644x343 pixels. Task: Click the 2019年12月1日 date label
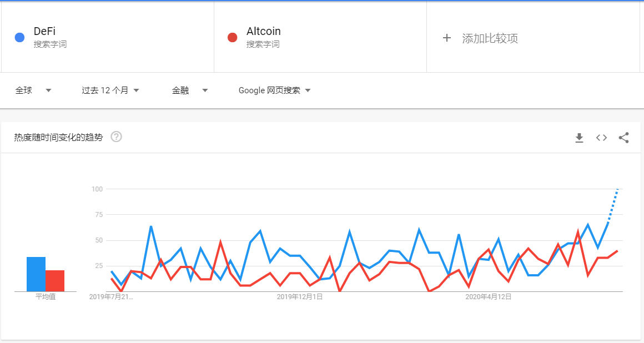coord(299,296)
